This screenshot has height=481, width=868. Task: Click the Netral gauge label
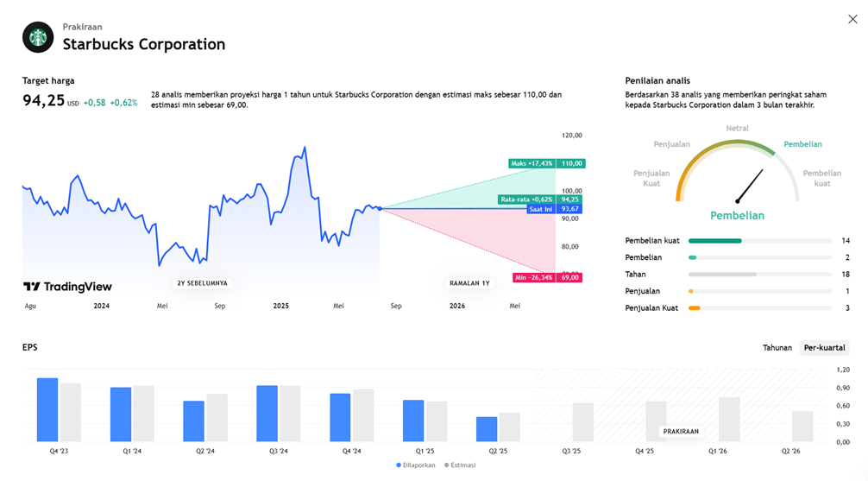(x=737, y=128)
